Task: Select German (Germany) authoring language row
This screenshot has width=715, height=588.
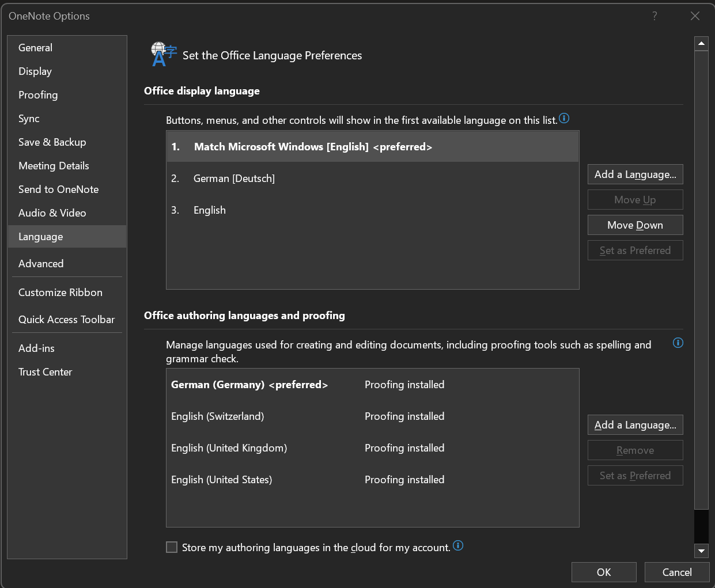Action: [x=373, y=385]
